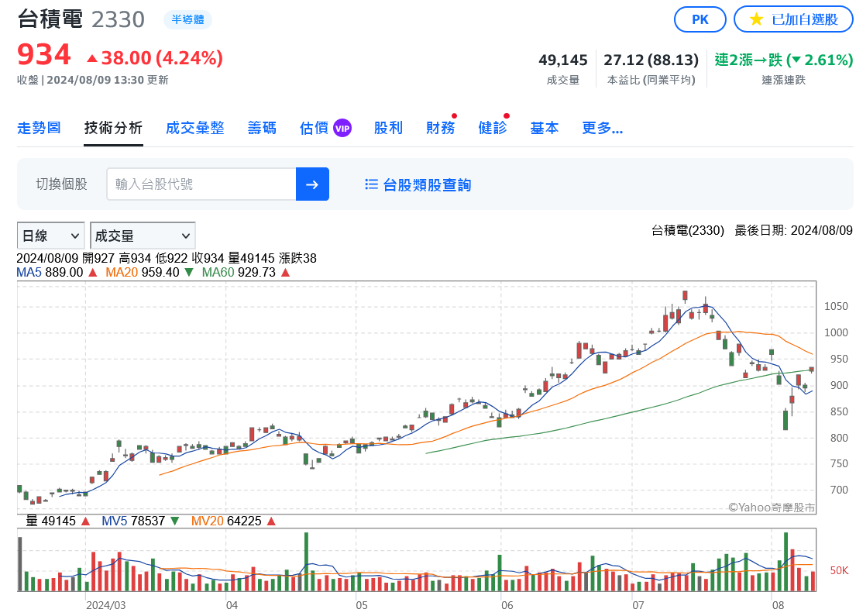The width and height of the screenshot is (856, 616).
Task: Click the VIP badge next to 估價
Action: [x=342, y=129]
